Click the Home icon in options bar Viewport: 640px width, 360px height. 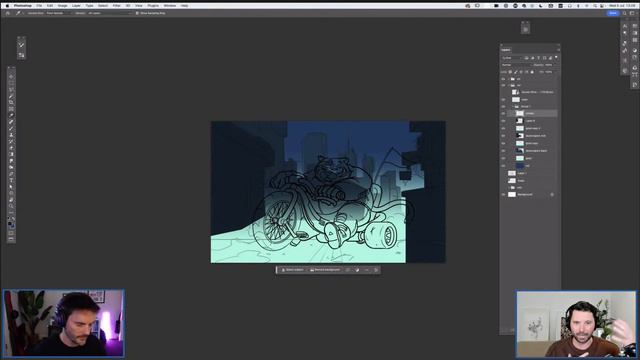point(8,13)
